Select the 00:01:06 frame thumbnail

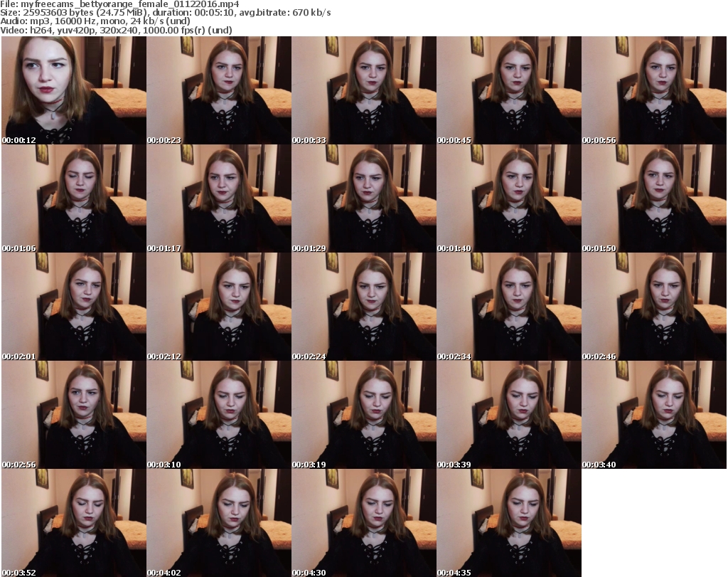tap(73, 198)
